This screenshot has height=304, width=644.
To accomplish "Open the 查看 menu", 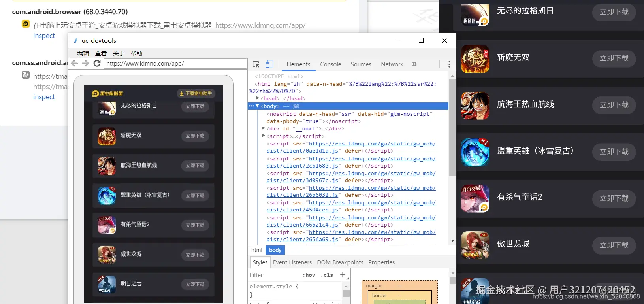I will (101, 53).
